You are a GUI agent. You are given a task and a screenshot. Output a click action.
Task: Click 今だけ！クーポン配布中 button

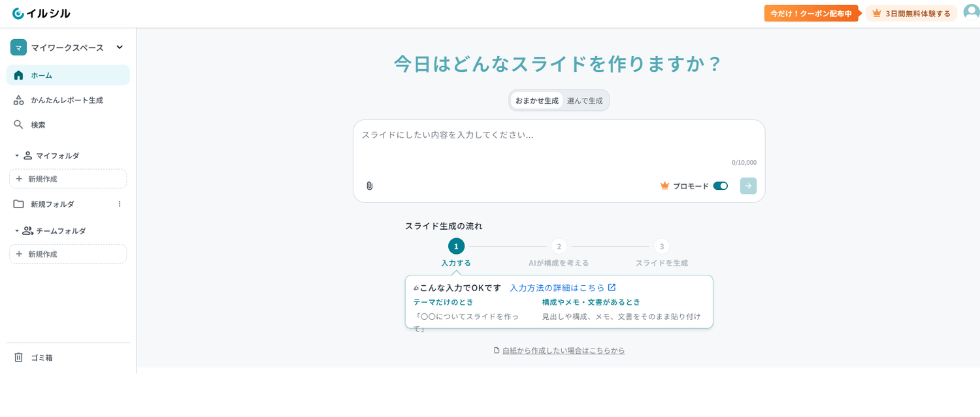tap(811, 13)
